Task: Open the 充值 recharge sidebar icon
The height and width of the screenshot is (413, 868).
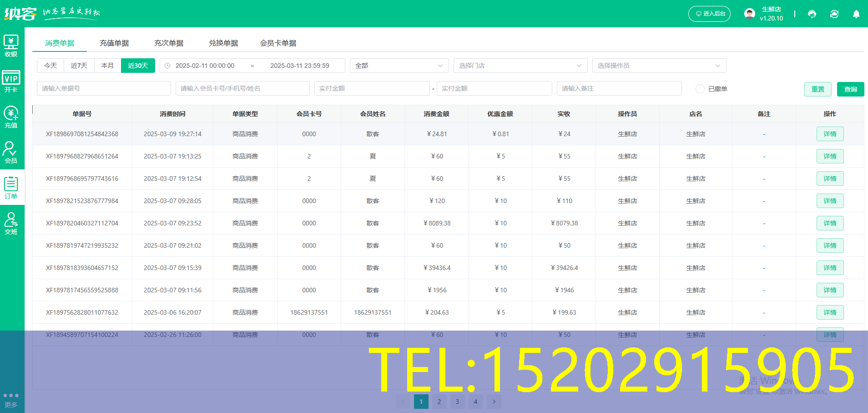Action: click(x=11, y=117)
